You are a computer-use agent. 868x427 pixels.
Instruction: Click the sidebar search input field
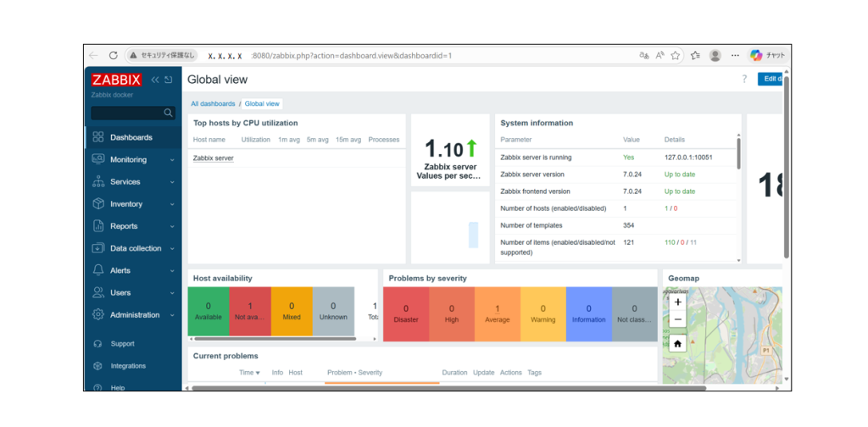(133, 113)
